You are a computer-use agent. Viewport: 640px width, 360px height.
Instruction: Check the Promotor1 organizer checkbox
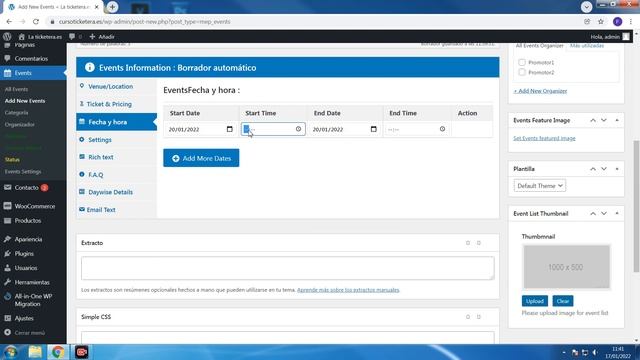[x=522, y=62]
